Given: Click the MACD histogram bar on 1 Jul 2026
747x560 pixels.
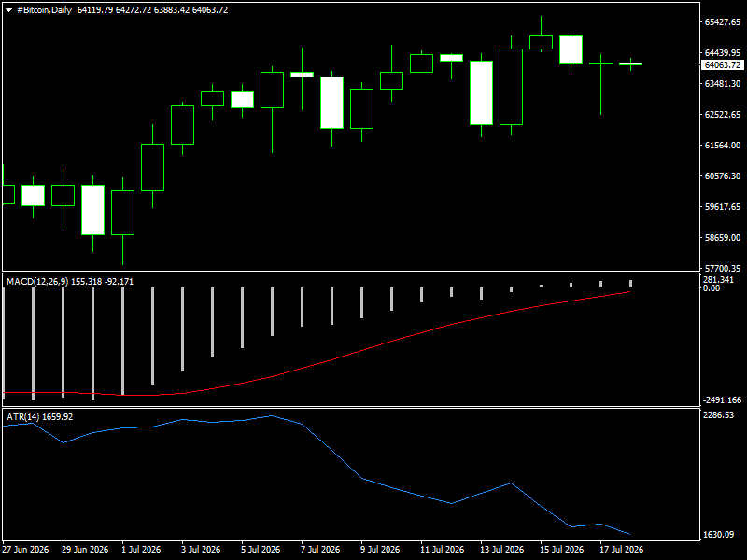Looking at the screenshot, I should click(x=123, y=342).
